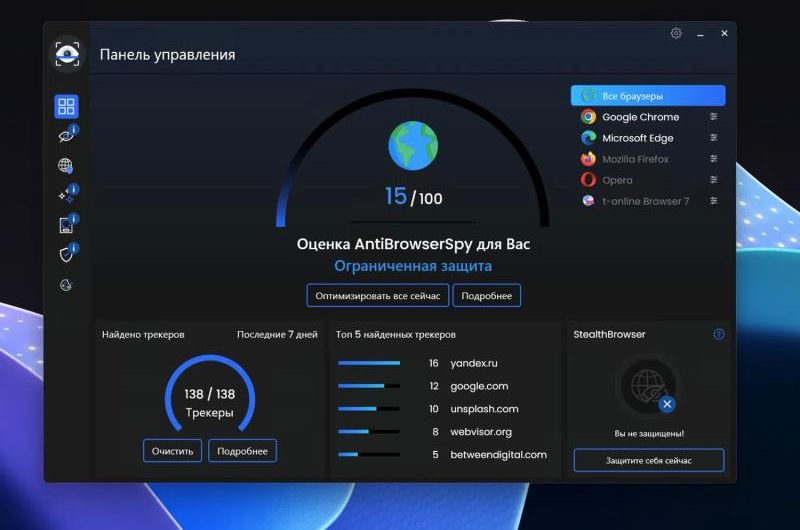Click the AntiBrowserSpy eye logo
Screen dimensions: 800x530
[x=67, y=54]
